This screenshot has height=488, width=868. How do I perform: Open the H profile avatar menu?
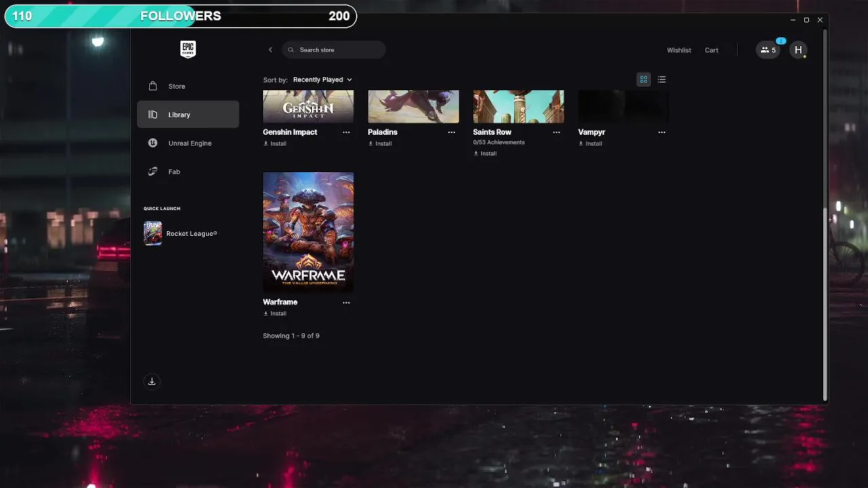pos(798,49)
